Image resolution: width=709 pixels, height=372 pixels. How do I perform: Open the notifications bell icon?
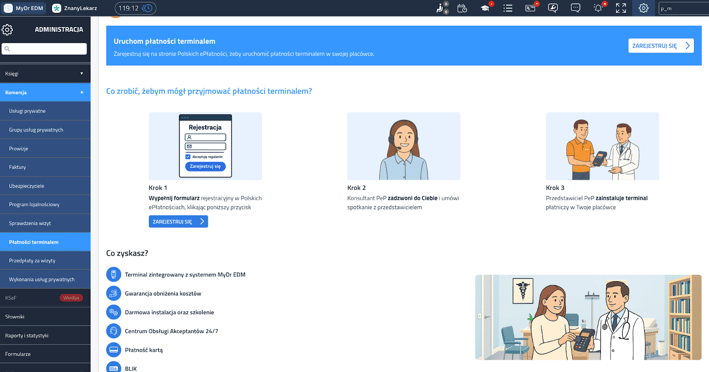[598, 8]
